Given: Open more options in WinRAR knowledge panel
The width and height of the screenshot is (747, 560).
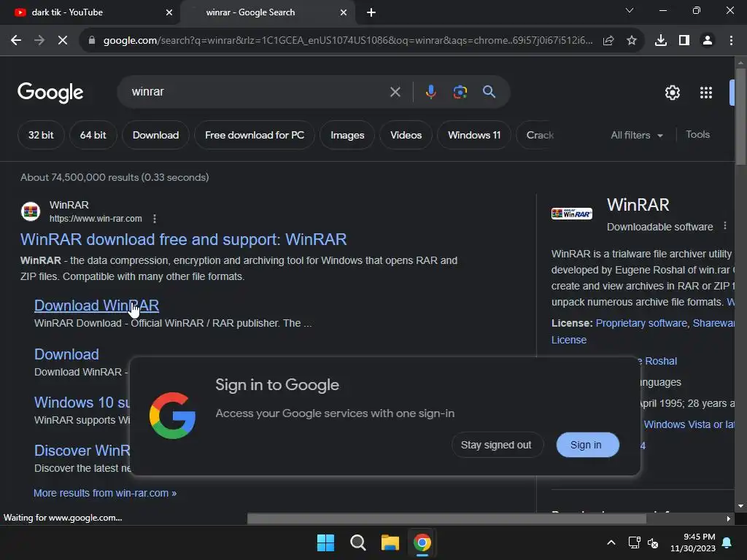Looking at the screenshot, I should pos(725,226).
